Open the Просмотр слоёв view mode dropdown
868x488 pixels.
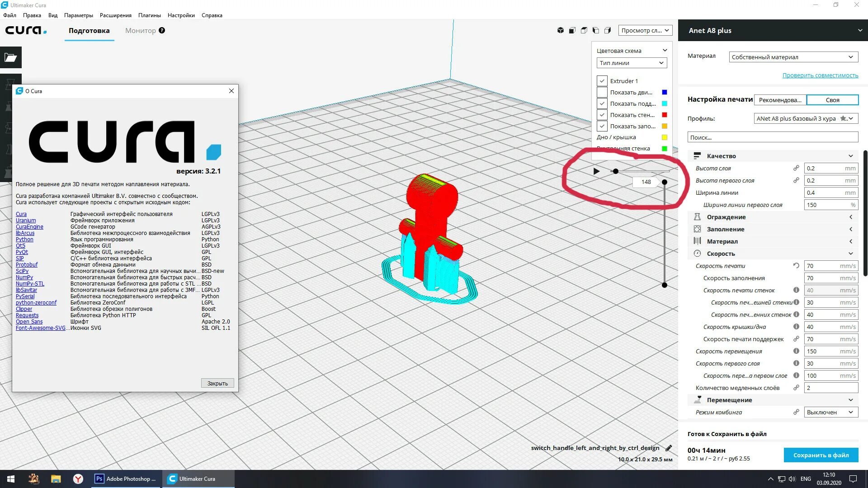645,30
